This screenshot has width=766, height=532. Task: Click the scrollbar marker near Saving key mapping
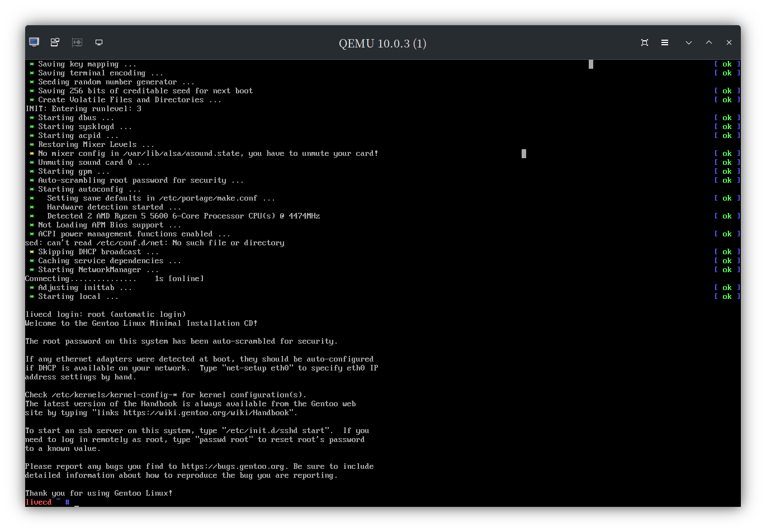590,64
